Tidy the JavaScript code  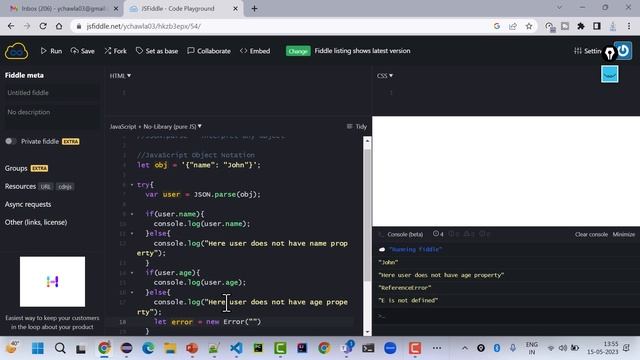pyautogui.click(x=357, y=127)
